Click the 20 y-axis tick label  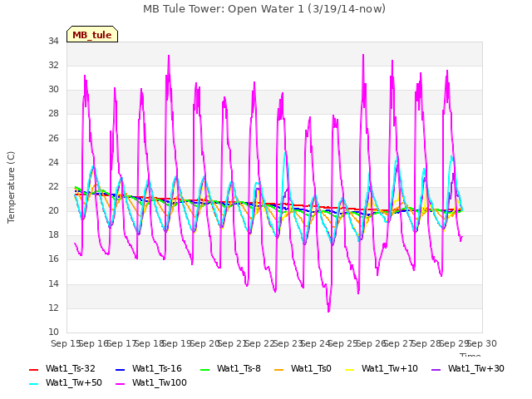click(53, 210)
